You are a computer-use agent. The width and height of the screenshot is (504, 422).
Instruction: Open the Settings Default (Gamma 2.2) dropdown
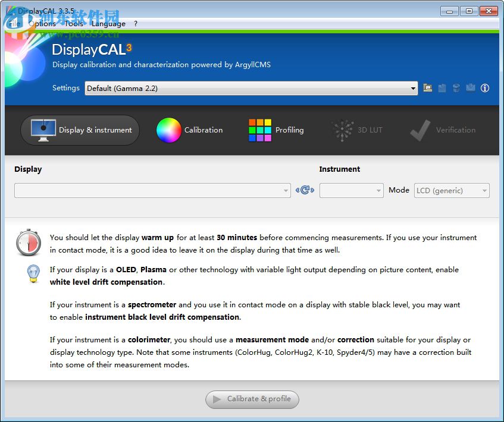[251, 89]
